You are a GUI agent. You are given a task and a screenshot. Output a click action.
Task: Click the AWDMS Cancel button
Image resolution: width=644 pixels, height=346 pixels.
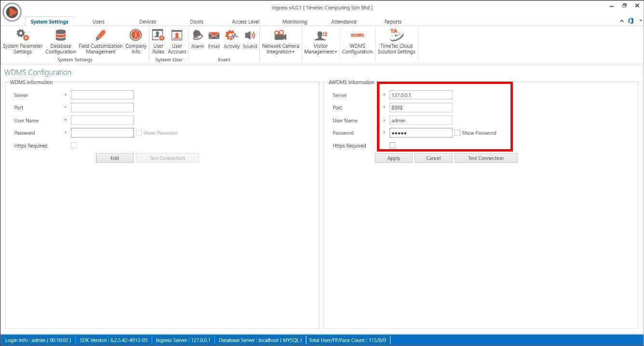tap(433, 158)
